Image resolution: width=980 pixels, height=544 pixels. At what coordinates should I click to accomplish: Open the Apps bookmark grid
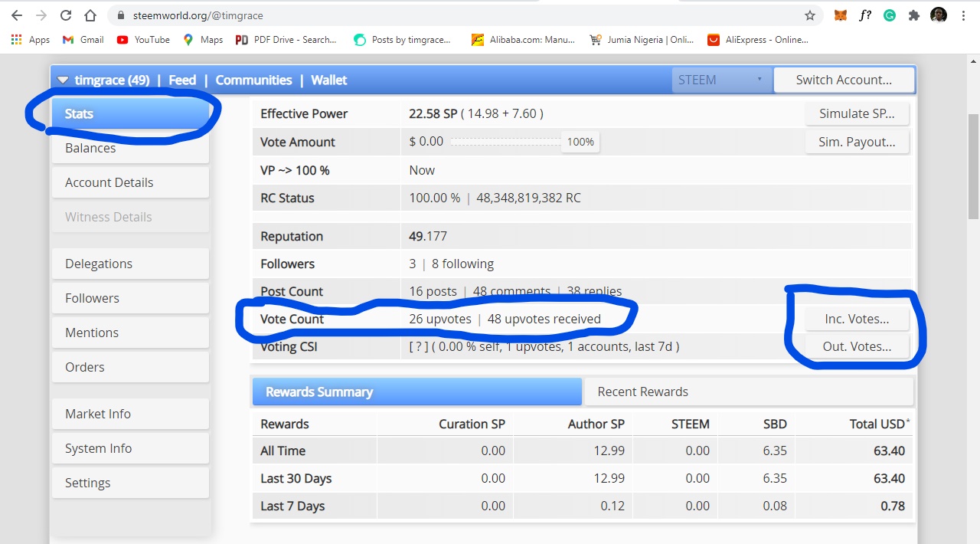[31, 40]
